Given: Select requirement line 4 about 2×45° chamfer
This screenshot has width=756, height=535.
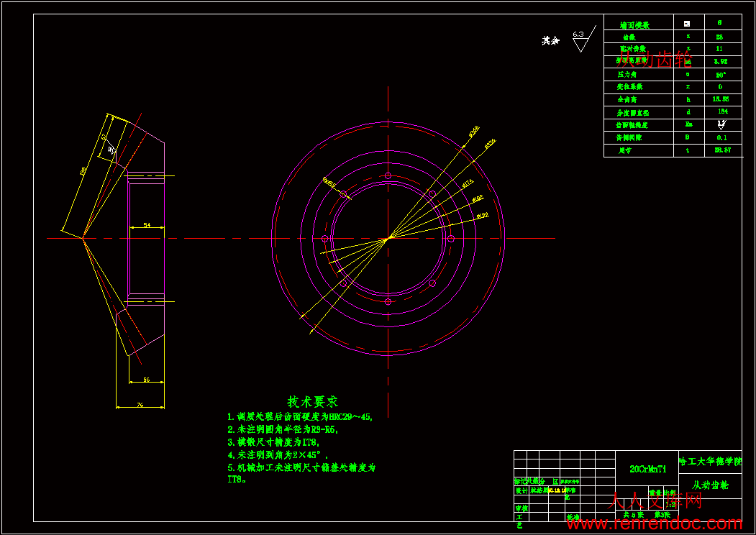Looking at the screenshot, I should pos(278,454).
